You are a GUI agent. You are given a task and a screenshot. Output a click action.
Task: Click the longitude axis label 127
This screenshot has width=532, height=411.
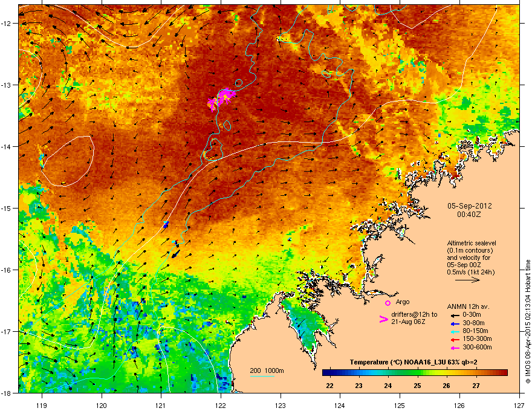point(519,406)
